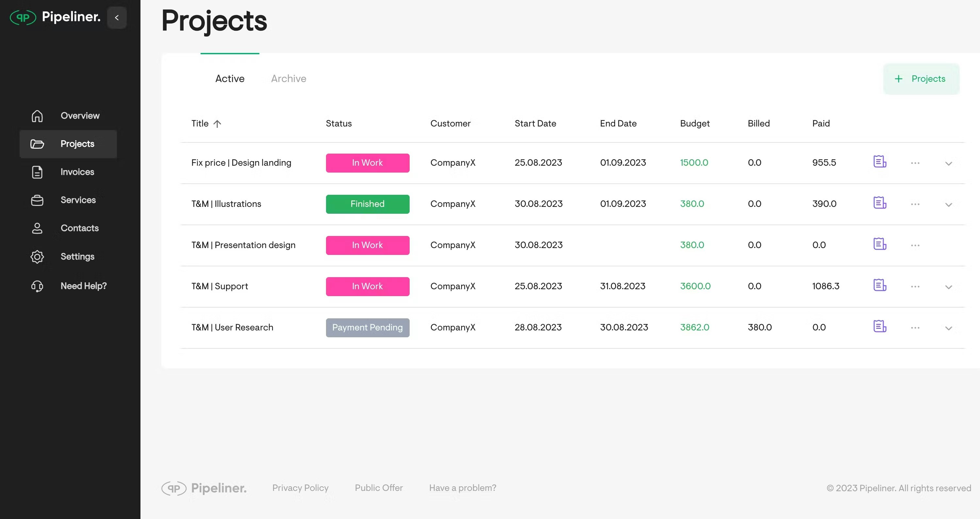This screenshot has height=519, width=980.
Task: Expand the T&M Support row chevron
Action: click(948, 287)
